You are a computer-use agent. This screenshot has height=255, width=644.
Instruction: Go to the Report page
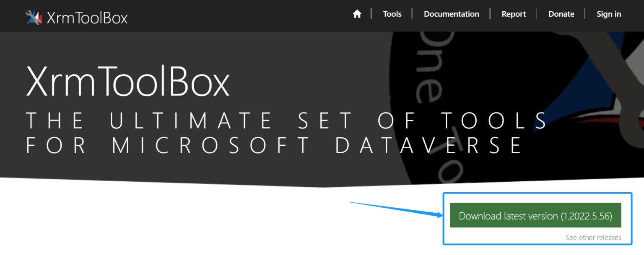point(514,14)
